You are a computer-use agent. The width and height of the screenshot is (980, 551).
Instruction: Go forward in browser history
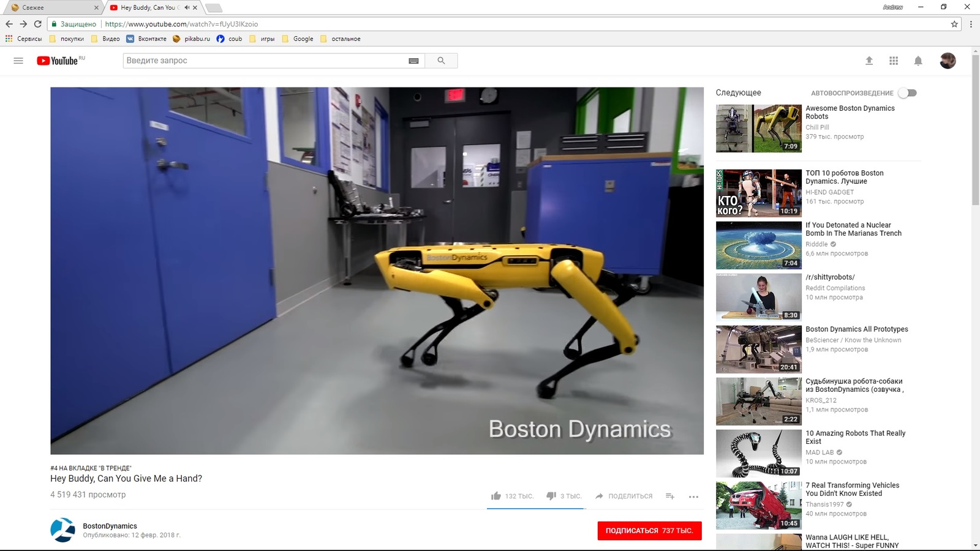click(23, 24)
